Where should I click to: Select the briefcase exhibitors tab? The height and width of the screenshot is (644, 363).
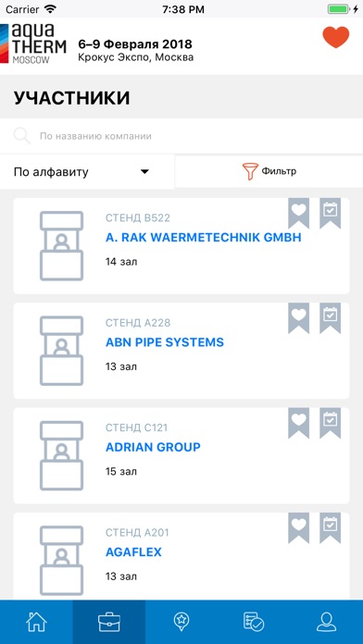pos(109,622)
